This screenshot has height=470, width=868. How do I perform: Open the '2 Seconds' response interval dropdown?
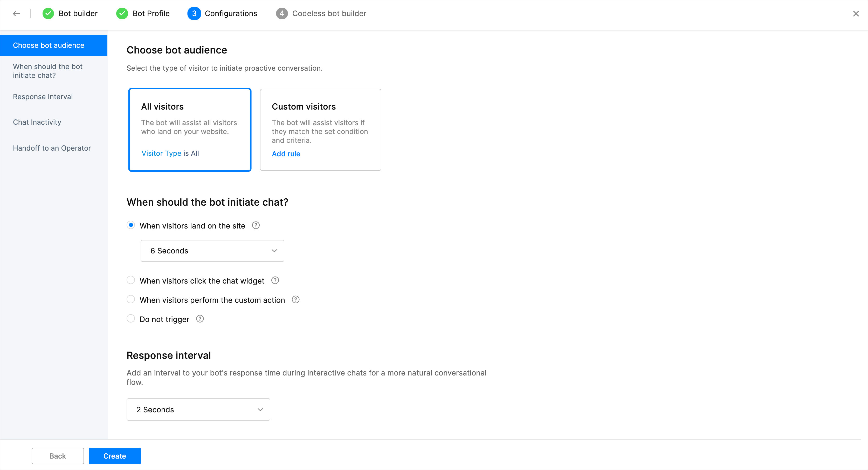[x=198, y=409]
